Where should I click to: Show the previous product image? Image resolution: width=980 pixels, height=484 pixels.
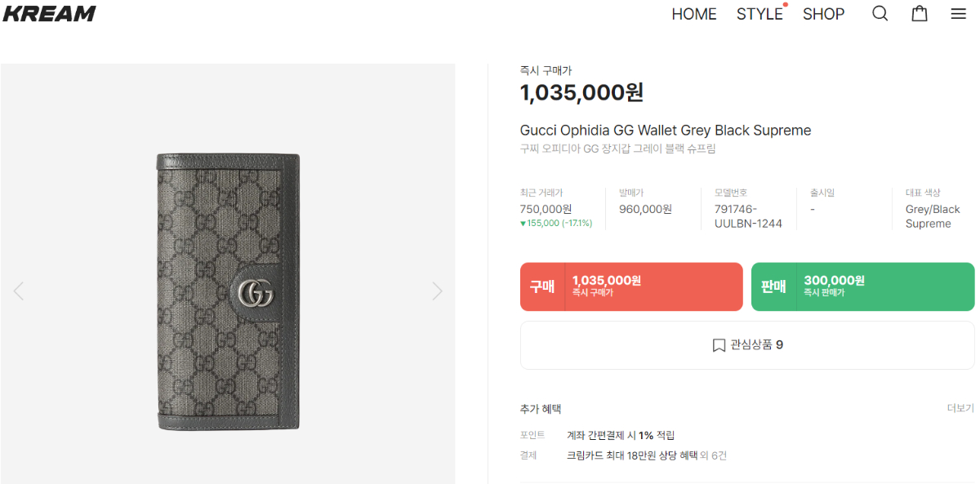19,291
